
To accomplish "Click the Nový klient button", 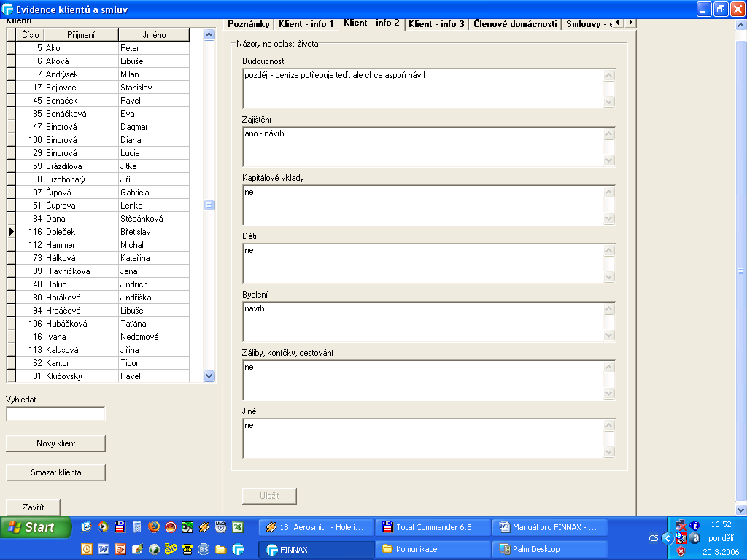I will coord(55,443).
